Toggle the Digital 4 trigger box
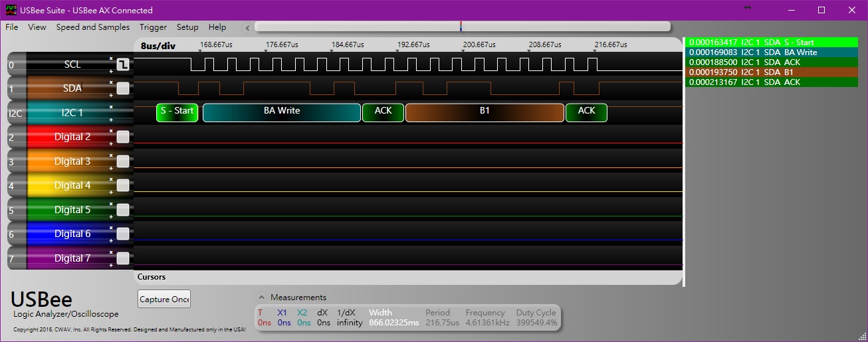868x342 pixels. (123, 185)
